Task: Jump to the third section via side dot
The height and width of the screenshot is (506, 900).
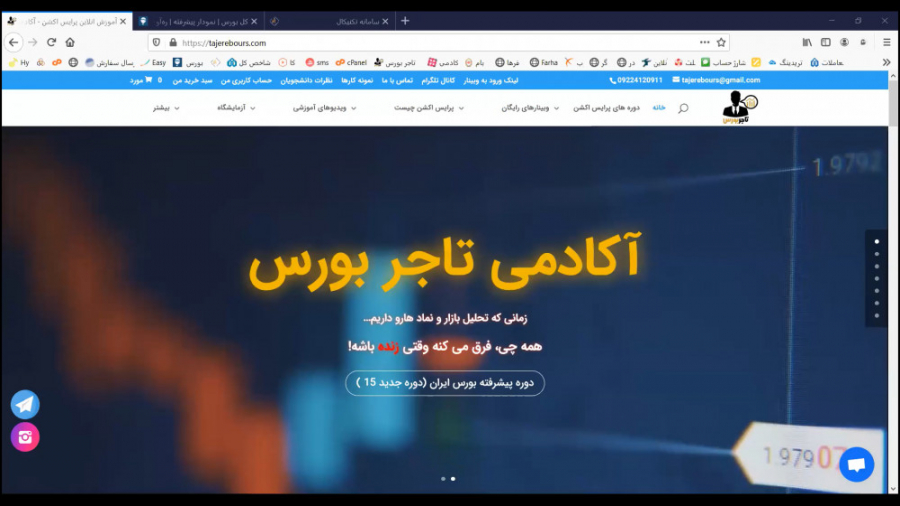Action: (876, 266)
